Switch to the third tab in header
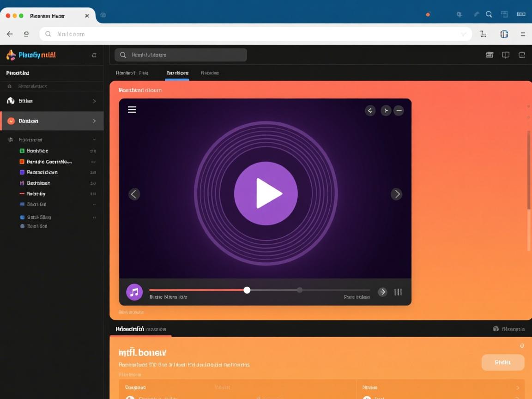Screen dimensions: 532x399 (x=210, y=73)
